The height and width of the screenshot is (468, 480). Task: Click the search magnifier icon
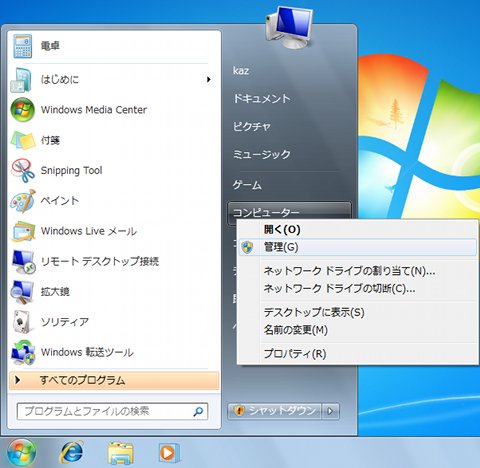(x=198, y=411)
